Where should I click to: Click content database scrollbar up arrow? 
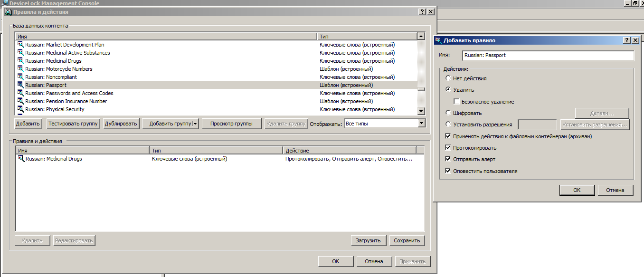(421, 36)
